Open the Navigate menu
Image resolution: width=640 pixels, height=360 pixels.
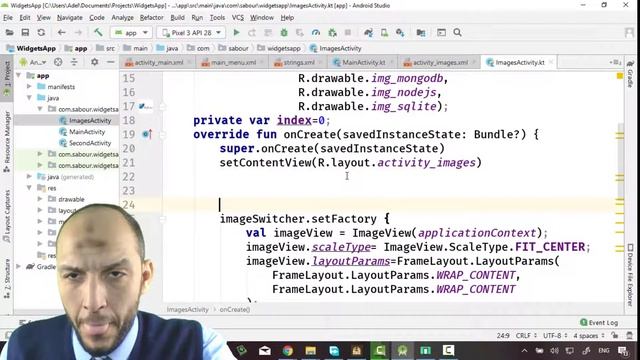(x=69, y=18)
